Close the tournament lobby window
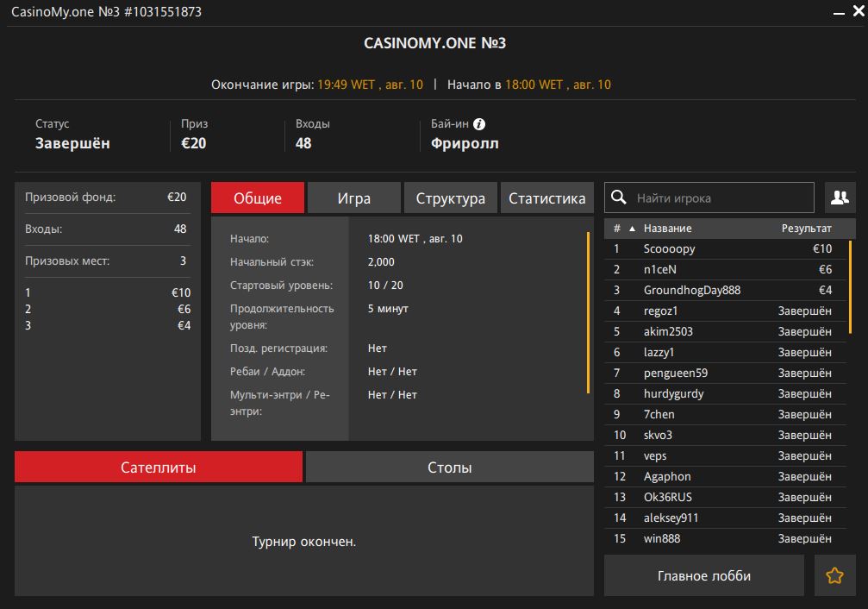Image resolution: width=868 pixels, height=609 pixels. pyautogui.click(x=855, y=13)
